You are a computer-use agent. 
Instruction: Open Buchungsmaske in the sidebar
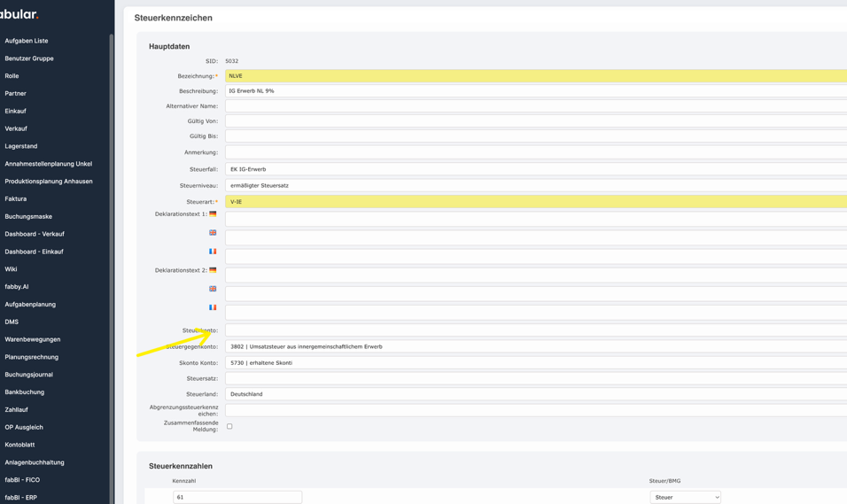pyautogui.click(x=28, y=216)
